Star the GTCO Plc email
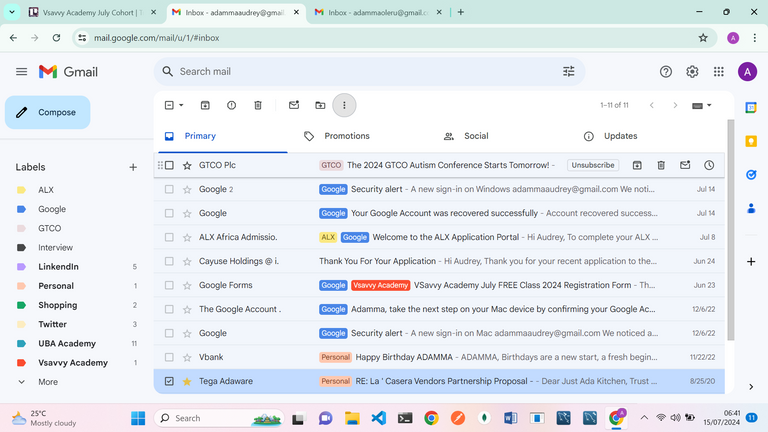 pos(187,166)
